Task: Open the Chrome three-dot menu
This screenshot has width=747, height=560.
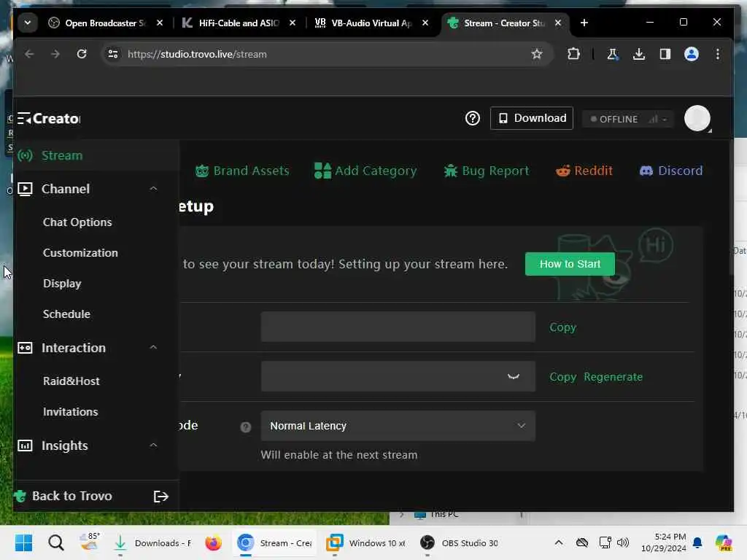Action: coord(718,54)
